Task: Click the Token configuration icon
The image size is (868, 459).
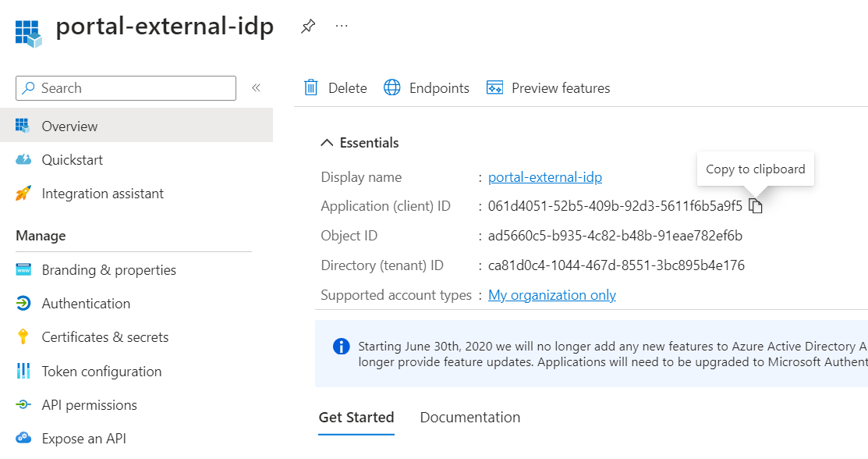Action: click(x=23, y=371)
